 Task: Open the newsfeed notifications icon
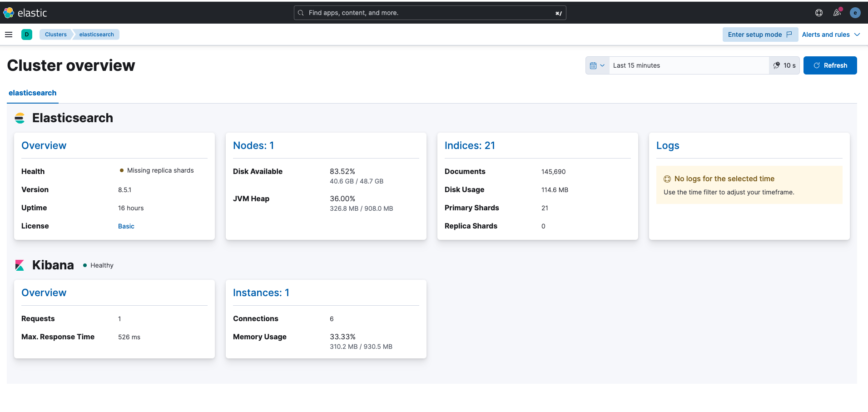[x=837, y=13]
